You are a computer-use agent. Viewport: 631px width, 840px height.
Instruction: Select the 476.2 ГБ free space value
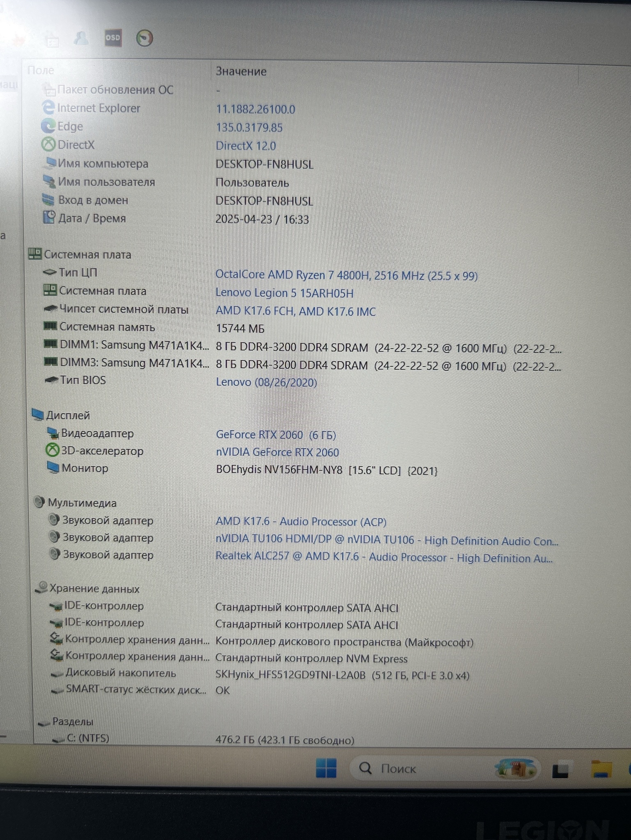click(285, 740)
